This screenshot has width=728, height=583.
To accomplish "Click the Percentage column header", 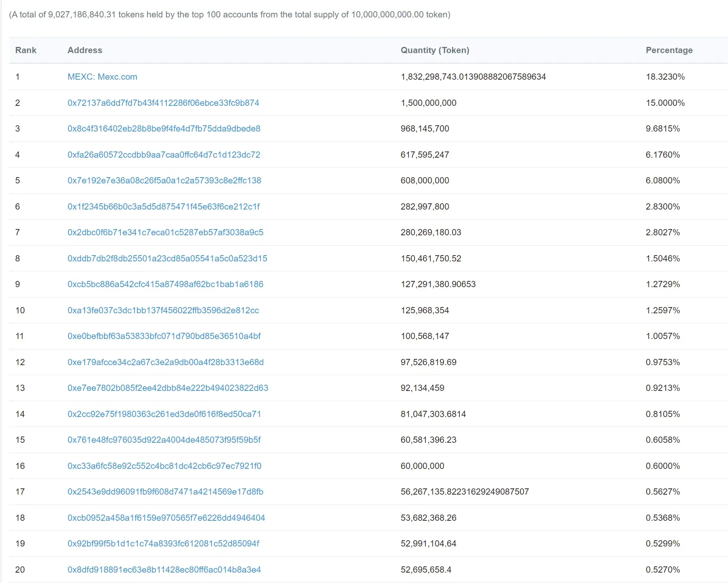I will [x=669, y=50].
